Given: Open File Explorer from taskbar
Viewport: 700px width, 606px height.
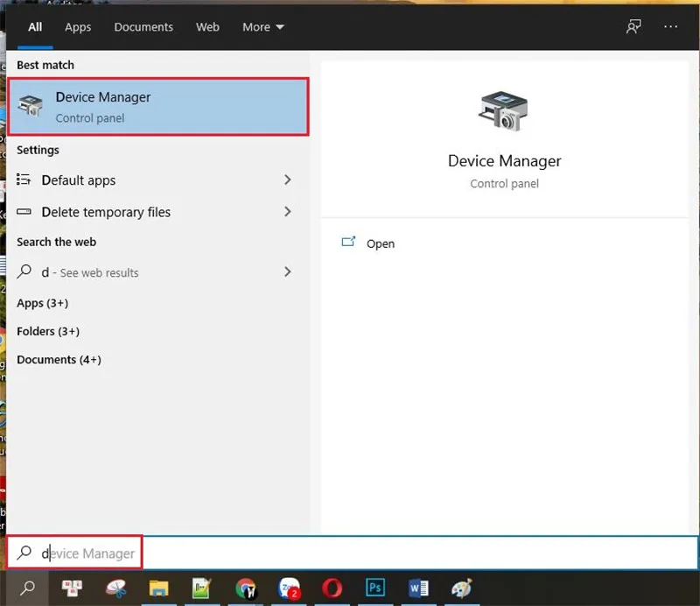Looking at the screenshot, I should [x=158, y=588].
